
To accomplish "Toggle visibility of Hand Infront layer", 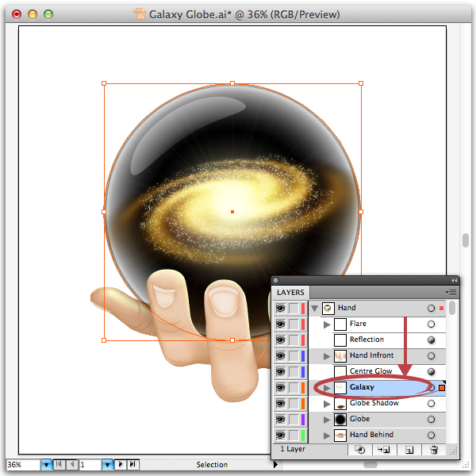I will coord(281,355).
